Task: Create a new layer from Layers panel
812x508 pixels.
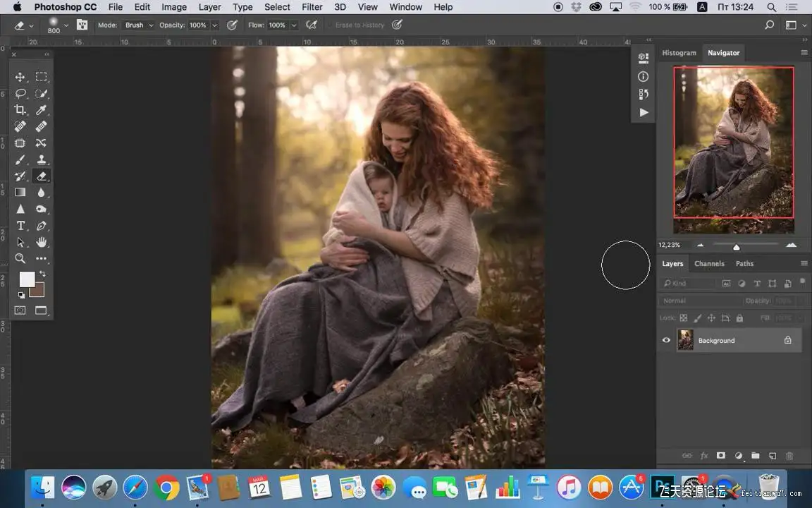Action: [x=773, y=456]
